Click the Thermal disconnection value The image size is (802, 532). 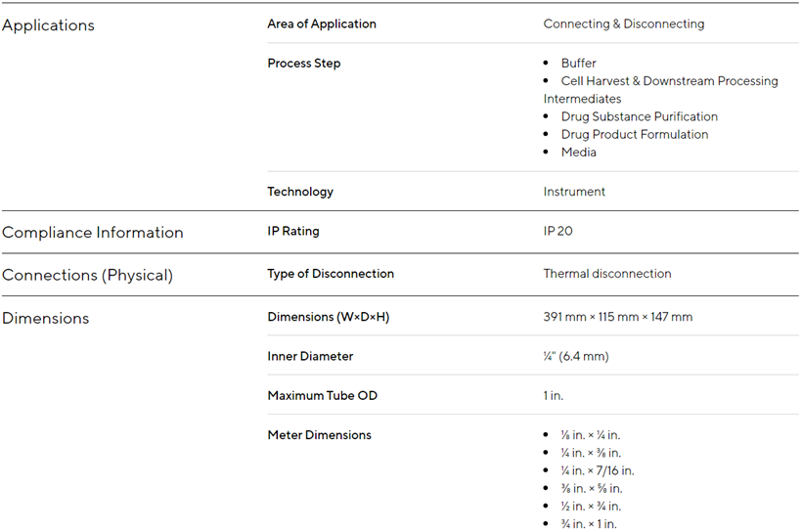[x=607, y=274]
